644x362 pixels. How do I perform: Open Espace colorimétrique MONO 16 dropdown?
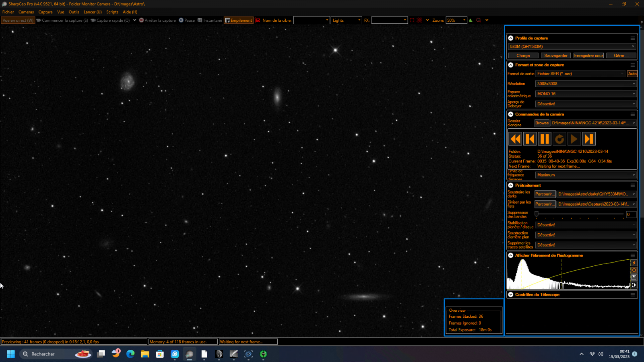click(586, 94)
